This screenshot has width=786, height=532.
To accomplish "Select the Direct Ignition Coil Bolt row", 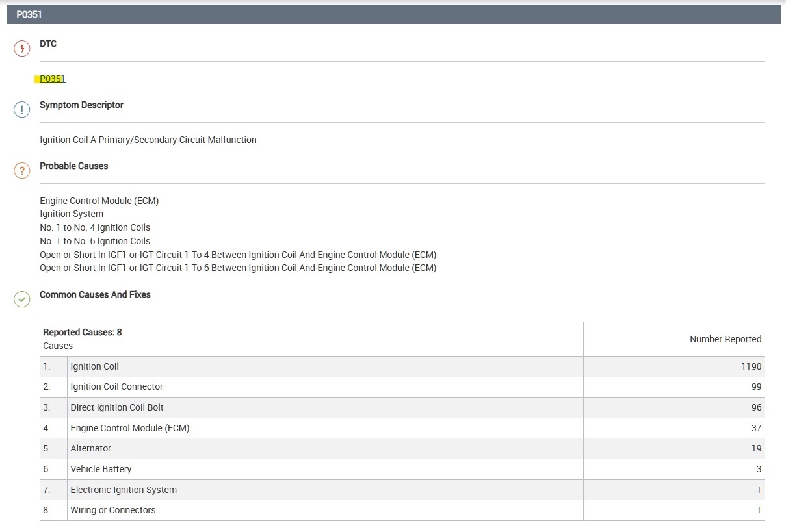I will tap(402, 408).
